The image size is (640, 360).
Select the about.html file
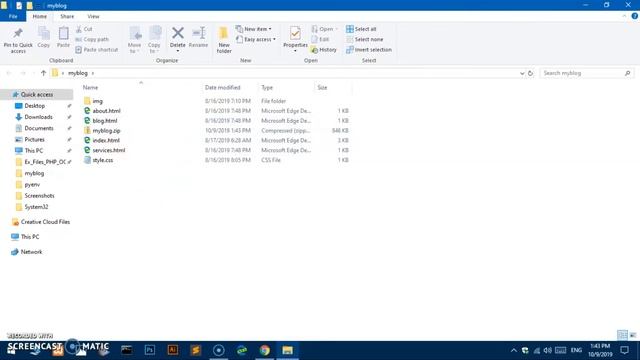[x=102, y=111]
